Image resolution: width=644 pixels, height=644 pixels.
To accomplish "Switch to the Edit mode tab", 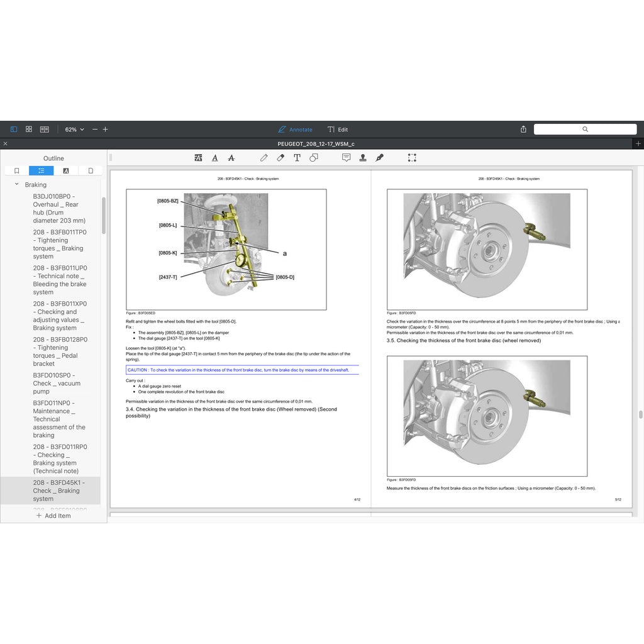I will (338, 130).
